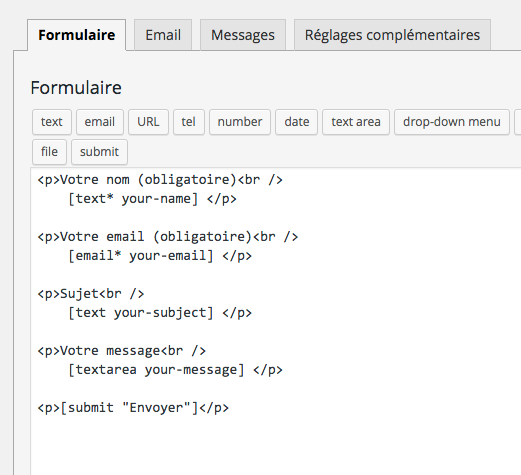Open the Messages tab
The height and width of the screenshot is (475, 521).
tap(243, 35)
